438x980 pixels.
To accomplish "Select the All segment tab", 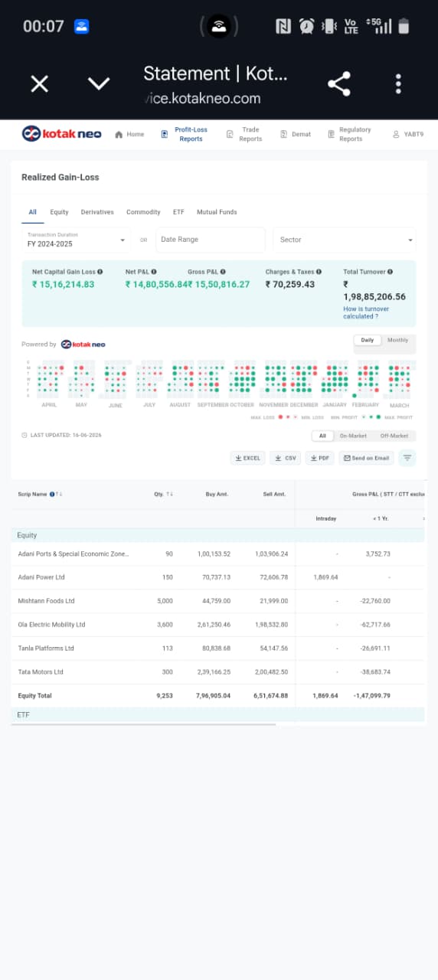I will pos(33,212).
